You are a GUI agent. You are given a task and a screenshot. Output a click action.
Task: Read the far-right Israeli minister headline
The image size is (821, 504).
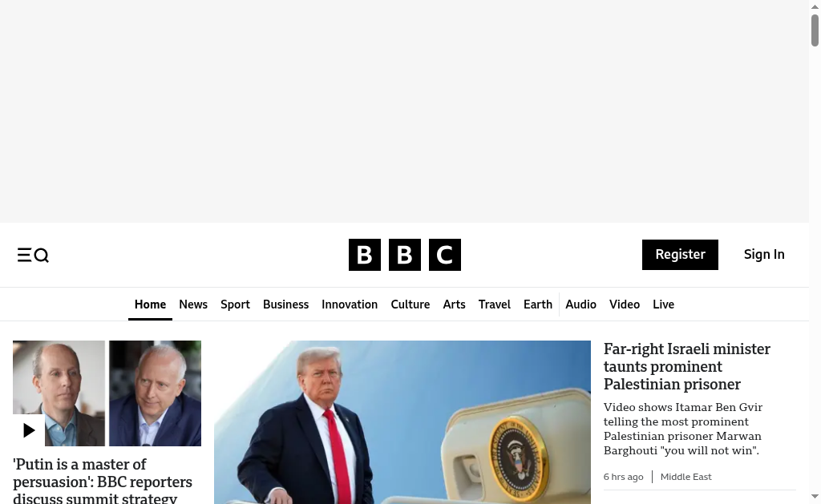click(687, 366)
